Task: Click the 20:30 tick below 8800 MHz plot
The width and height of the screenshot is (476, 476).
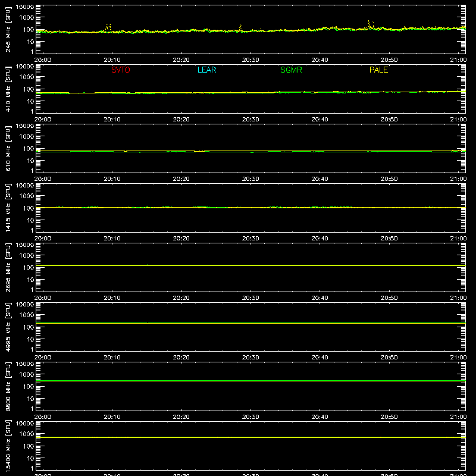Action: (250, 417)
